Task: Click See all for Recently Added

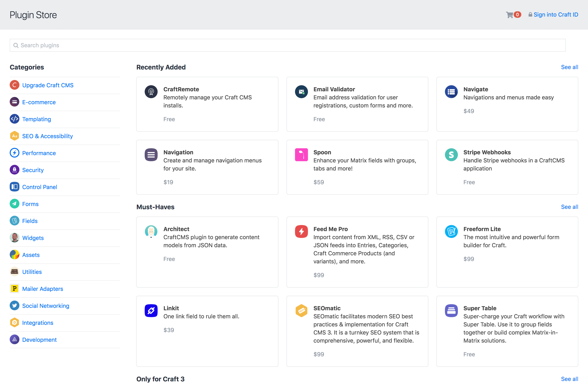Action: point(569,67)
